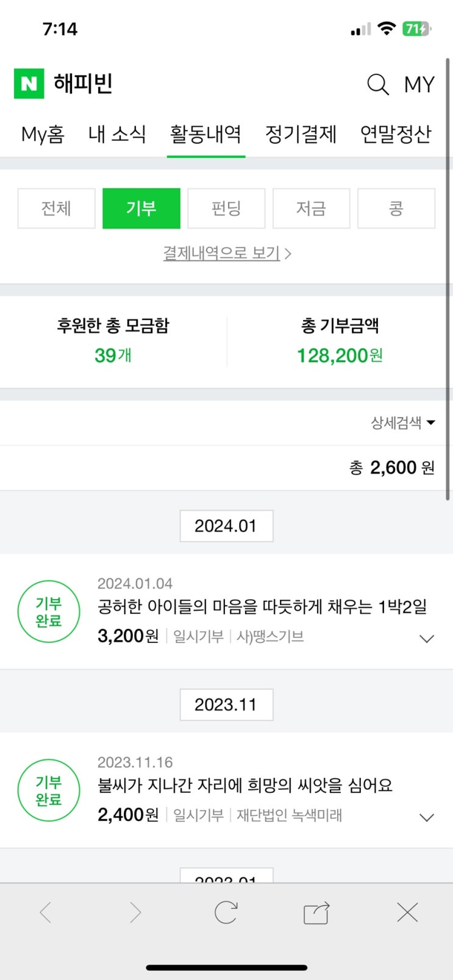Close the in-app browser with the X icon
The width and height of the screenshot is (453, 980).
(x=407, y=912)
